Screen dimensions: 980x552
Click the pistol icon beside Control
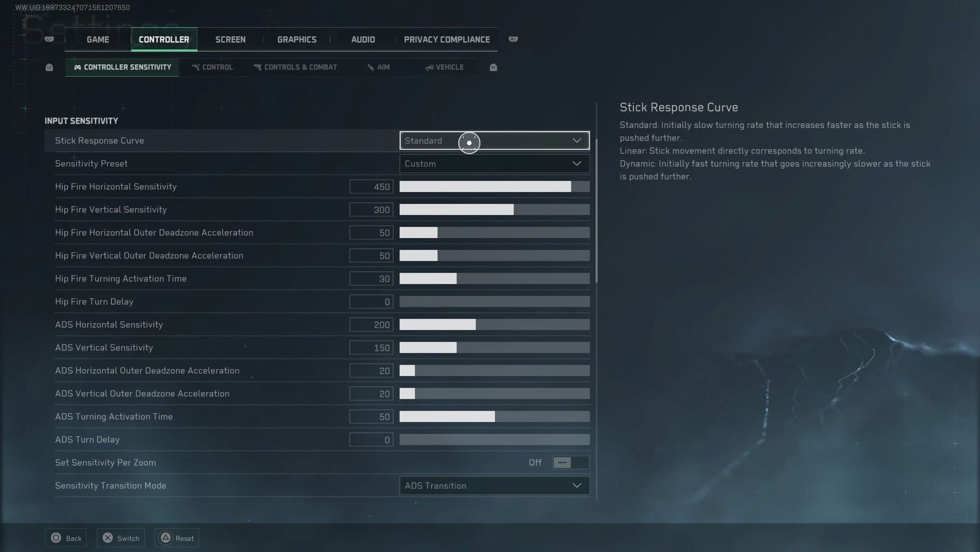coord(196,67)
